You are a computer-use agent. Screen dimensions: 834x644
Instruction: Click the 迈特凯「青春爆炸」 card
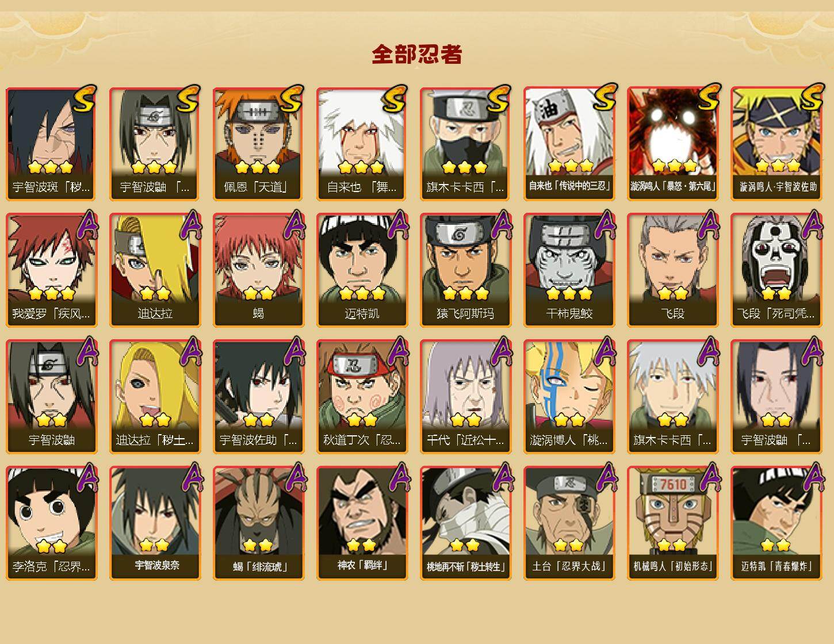pyautogui.click(x=776, y=523)
